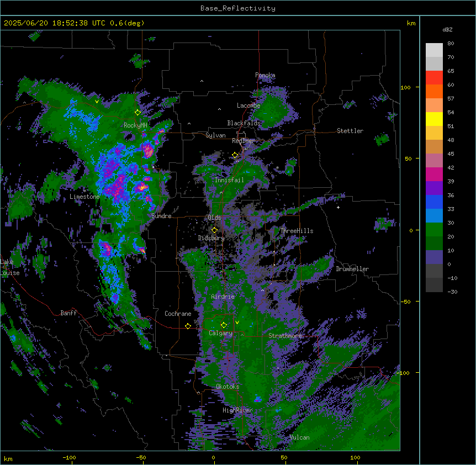Select the purple 36-39 swatch in legend
476x465 pixels.
click(434, 188)
